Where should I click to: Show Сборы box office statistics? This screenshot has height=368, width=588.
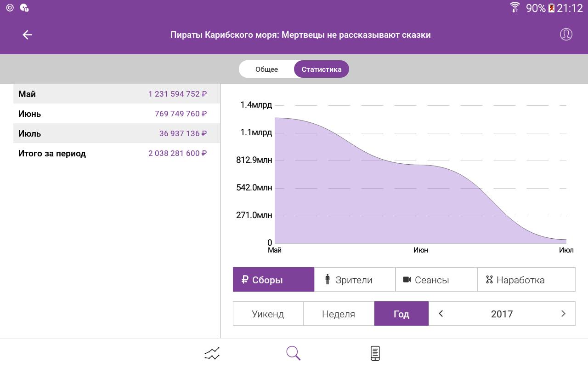point(273,280)
